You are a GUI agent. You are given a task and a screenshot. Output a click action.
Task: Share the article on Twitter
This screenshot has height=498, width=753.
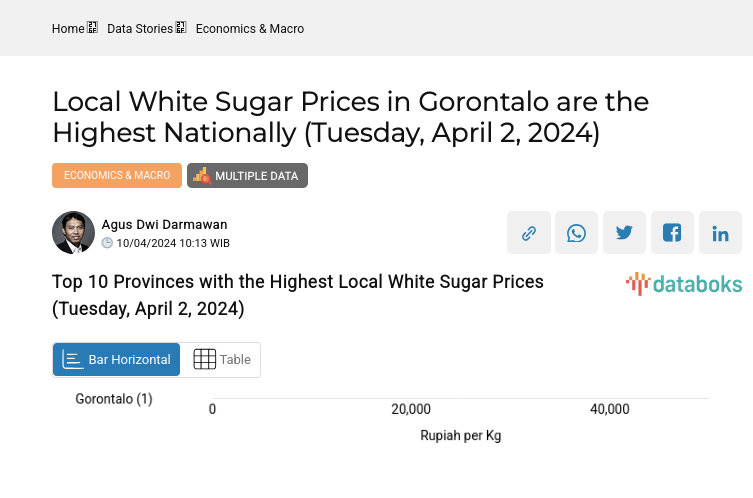click(x=624, y=233)
